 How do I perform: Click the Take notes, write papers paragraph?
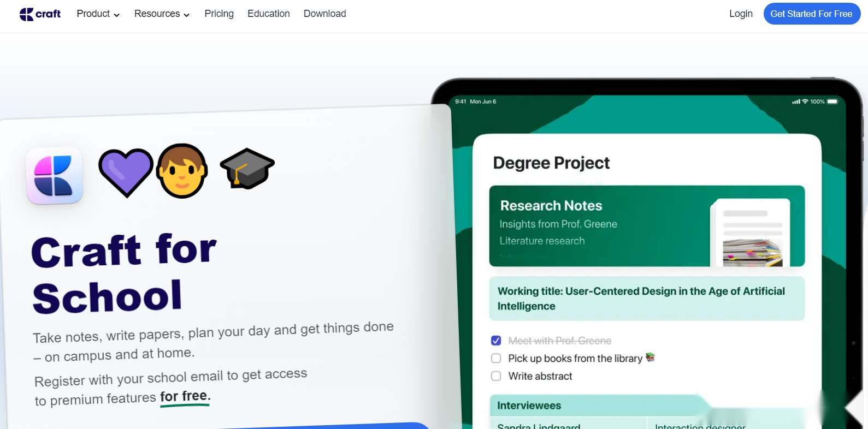[x=213, y=341]
